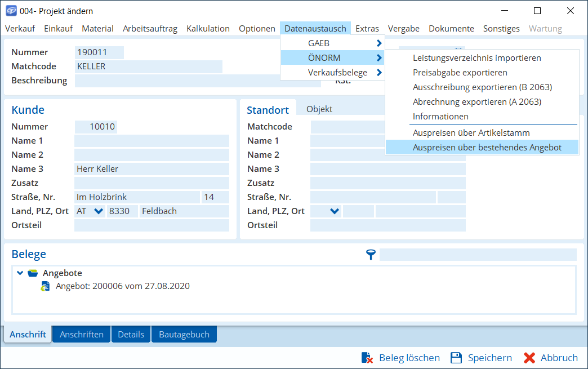Click the Speichern floppy disk icon

(456, 358)
